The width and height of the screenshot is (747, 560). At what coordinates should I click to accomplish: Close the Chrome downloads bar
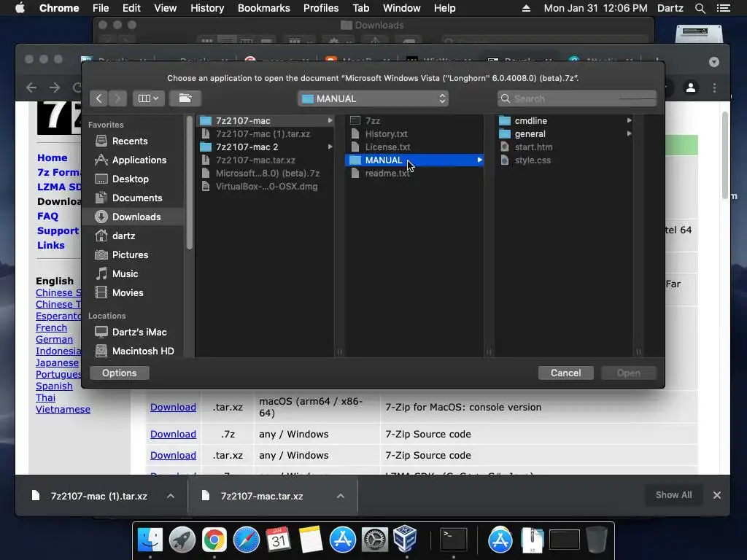(x=716, y=495)
